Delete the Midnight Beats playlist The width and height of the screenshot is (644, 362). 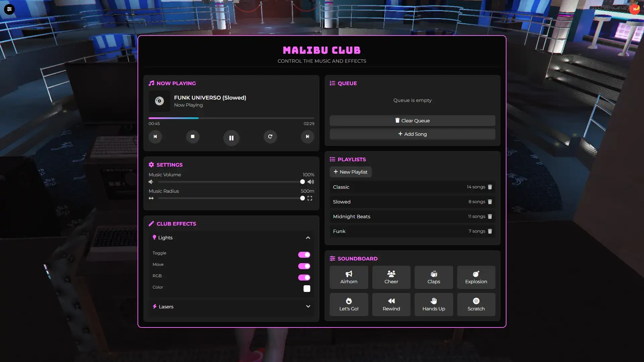[490, 217]
